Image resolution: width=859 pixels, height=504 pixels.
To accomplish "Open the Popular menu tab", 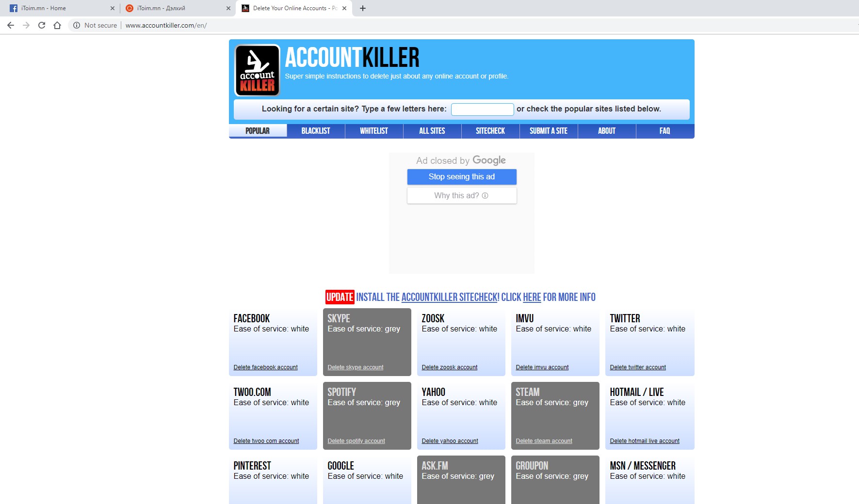I will [x=258, y=131].
